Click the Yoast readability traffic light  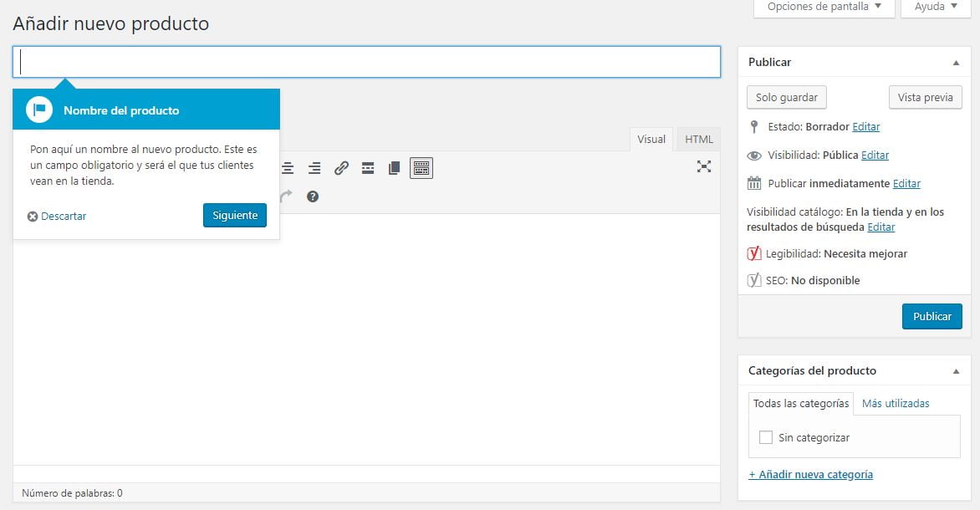pyautogui.click(x=755, y=253)
